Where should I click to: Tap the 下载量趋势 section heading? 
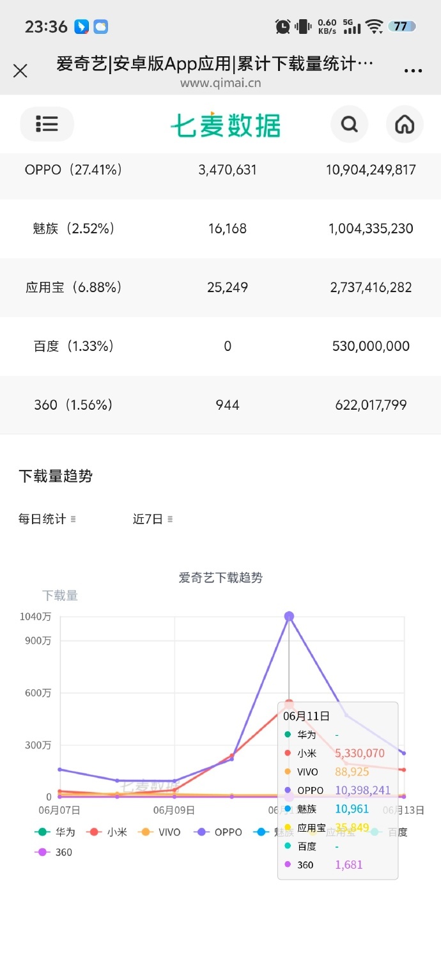point(56,476)
